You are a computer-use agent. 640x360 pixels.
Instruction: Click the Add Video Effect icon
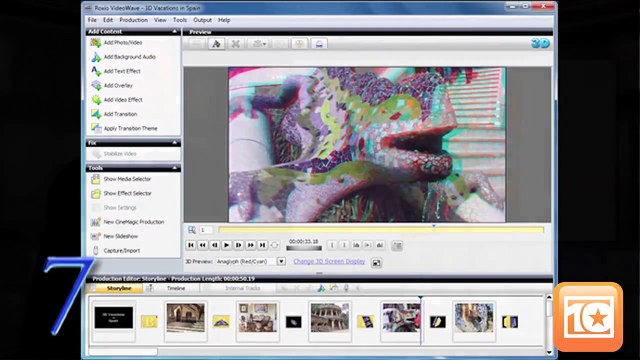pos(96,100)
